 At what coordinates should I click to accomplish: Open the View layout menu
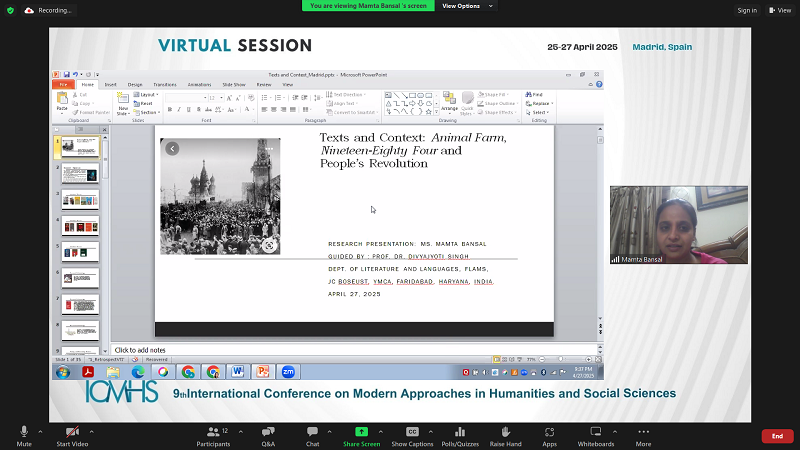[780, 10]
